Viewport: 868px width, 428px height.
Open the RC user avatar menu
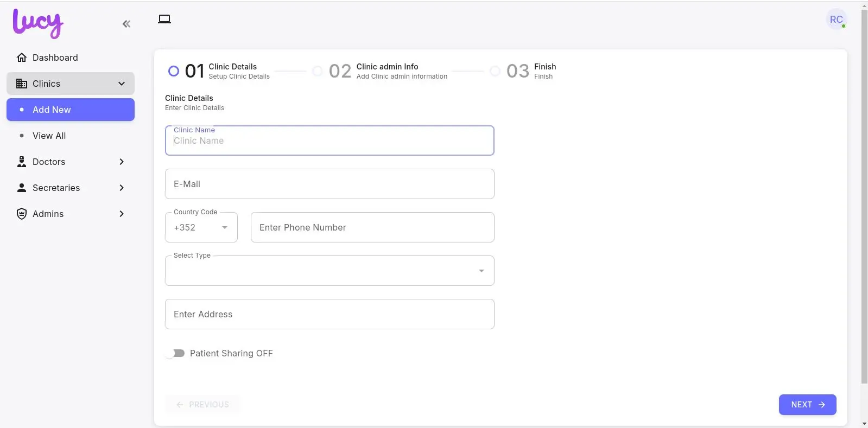pos(836,20)
